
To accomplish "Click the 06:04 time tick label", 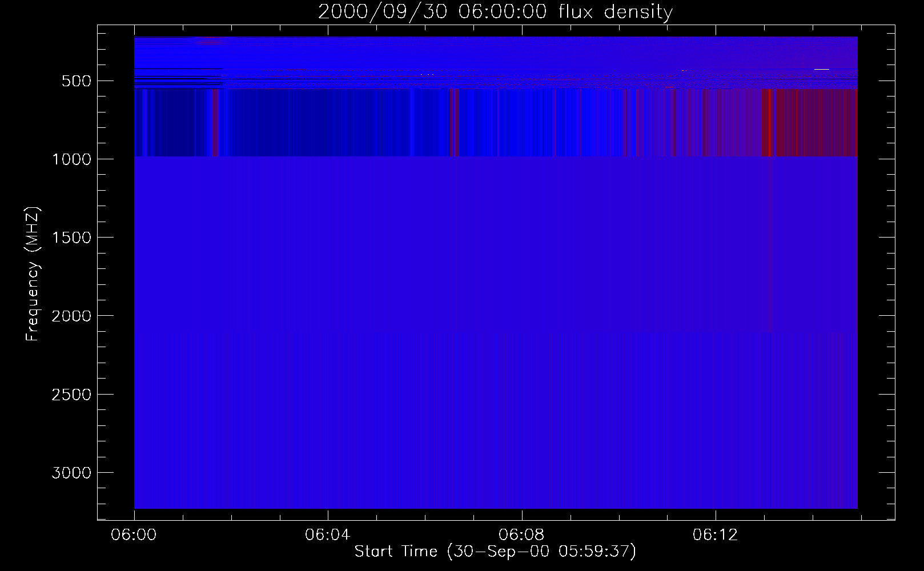I will point(327,535).
